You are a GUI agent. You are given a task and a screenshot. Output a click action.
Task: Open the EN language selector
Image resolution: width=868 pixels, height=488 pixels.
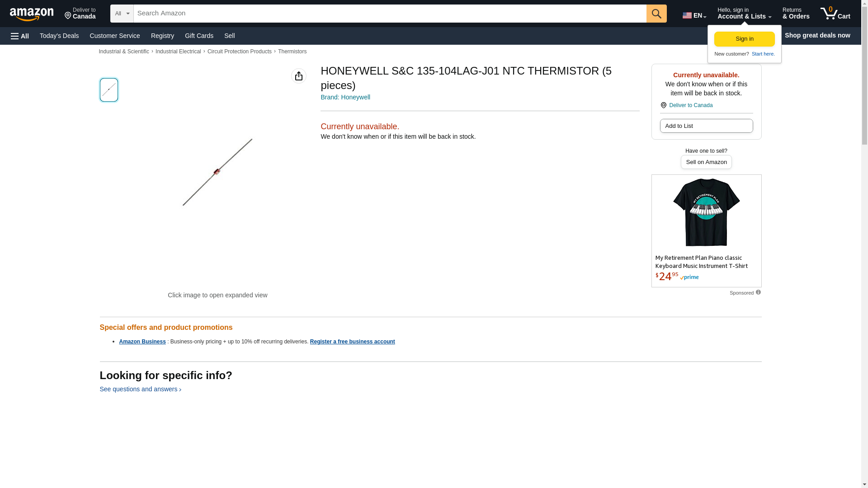[694, 15]
